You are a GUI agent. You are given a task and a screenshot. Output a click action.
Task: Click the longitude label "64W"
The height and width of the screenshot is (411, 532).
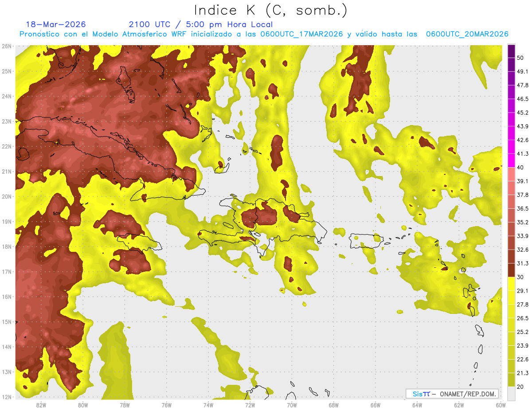point(417,405)
